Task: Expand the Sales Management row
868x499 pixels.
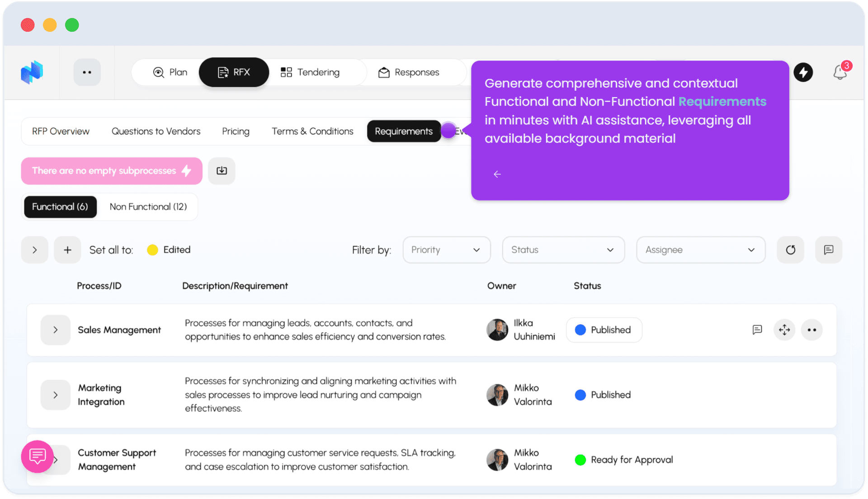Action: (55, 330)
